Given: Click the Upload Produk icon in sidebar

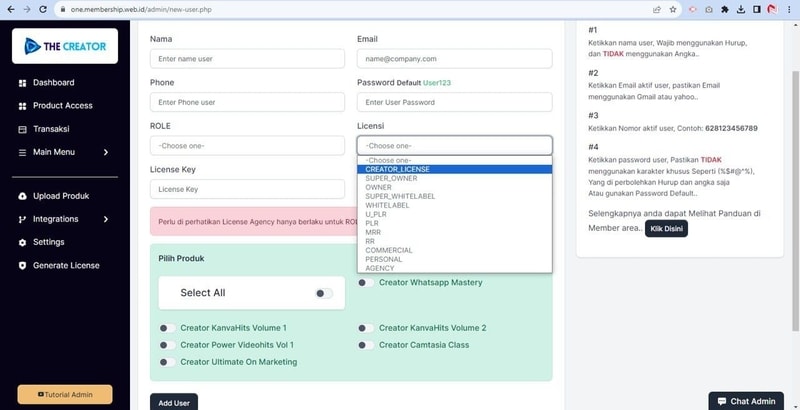Looking at the screenshot, I should [22, 196].
